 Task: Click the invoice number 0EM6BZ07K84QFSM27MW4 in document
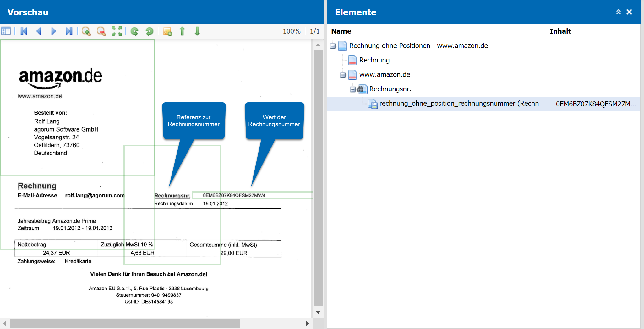[234, 195]
